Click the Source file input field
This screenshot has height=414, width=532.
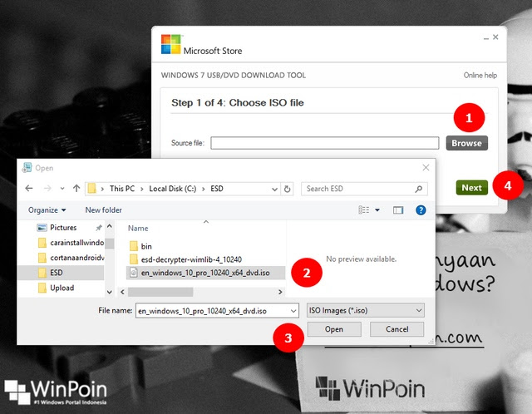(325, 143)
